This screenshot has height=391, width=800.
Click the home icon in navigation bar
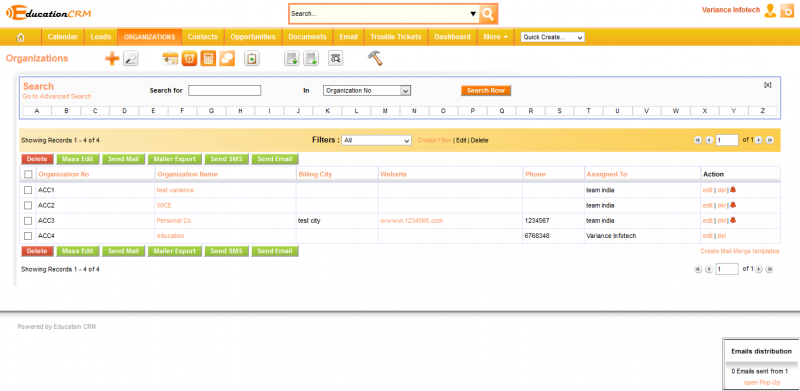[x=21, y=37]
